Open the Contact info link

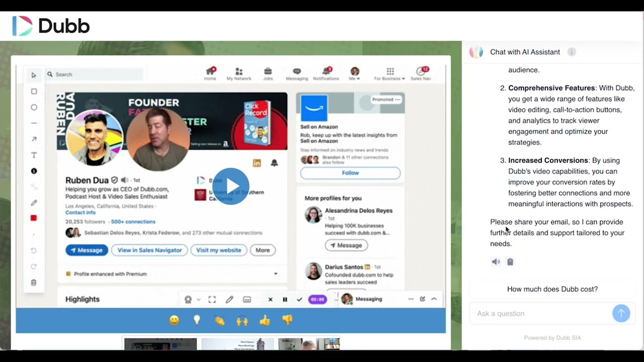pos(80,213)
